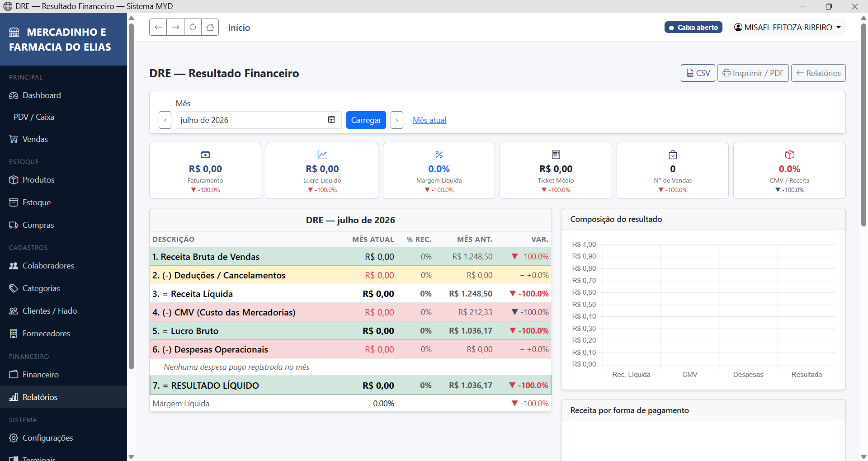Click the Faturamento card icon

(205, 155)
